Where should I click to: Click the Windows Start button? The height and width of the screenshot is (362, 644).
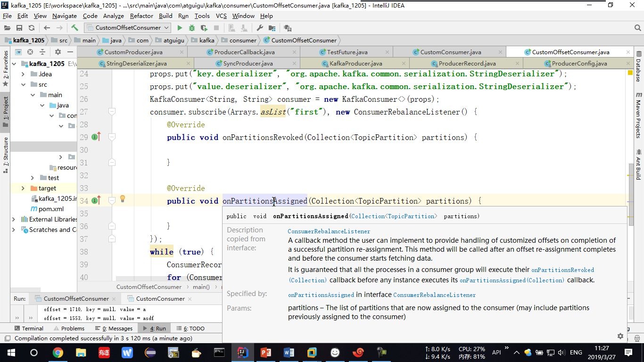pyautogui.click(x=11, y=353)
